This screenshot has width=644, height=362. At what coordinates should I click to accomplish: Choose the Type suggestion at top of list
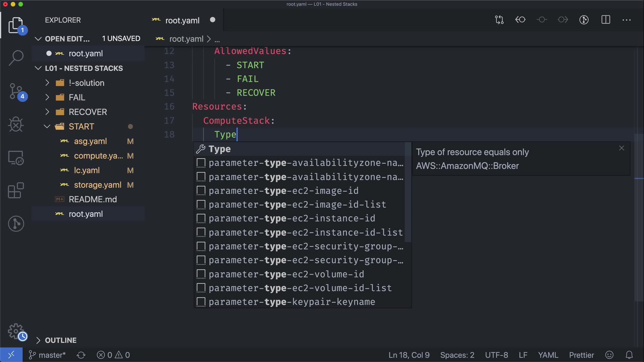tap(220, 149)
